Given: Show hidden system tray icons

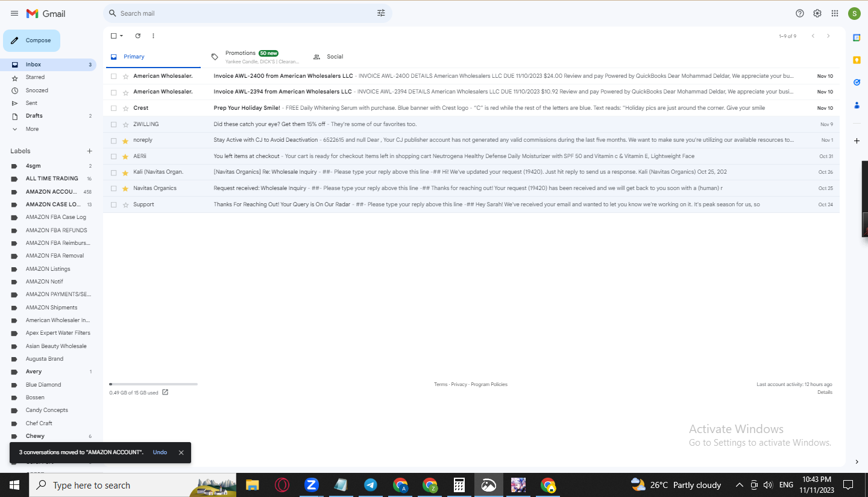Looking at the screenshot, I should pos(740,485).
